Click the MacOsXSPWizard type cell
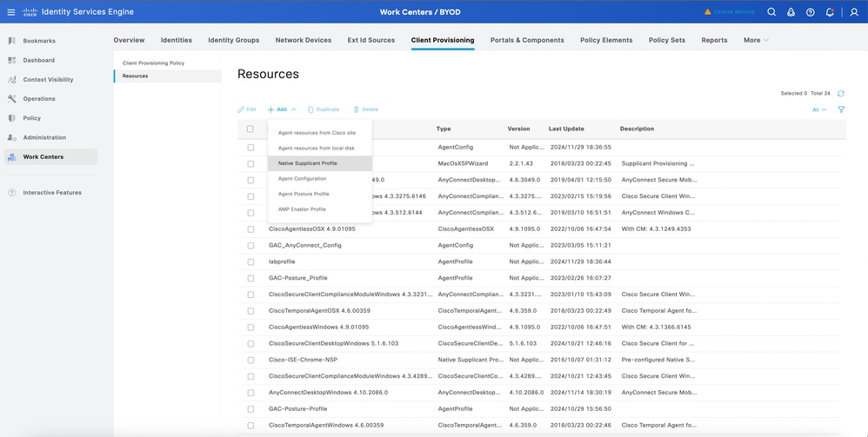 (x=463, y=163)
